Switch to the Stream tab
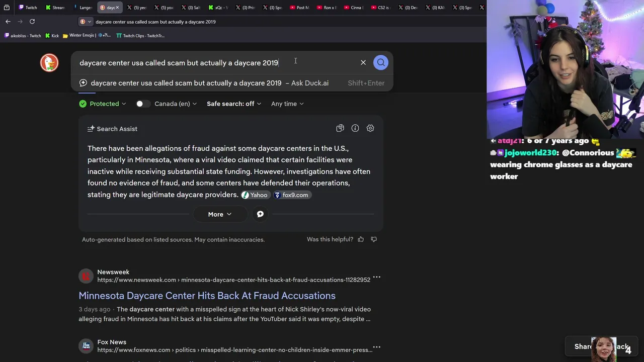This screenshot has height=362, width=644. [55, 8]
